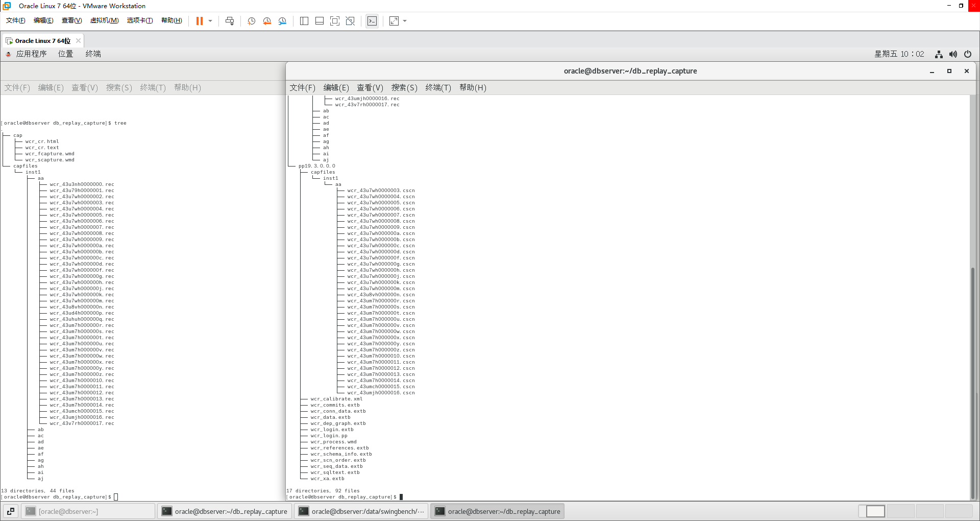
Task: Revert the VM to its last snapshot
Action: [x=267, y=21]
